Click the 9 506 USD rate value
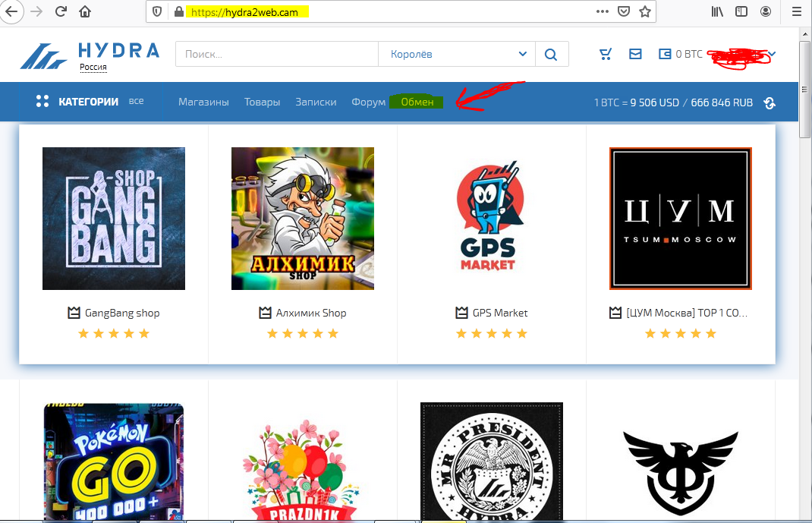Screen dimensions: 812x523 (x=655, y=102)
